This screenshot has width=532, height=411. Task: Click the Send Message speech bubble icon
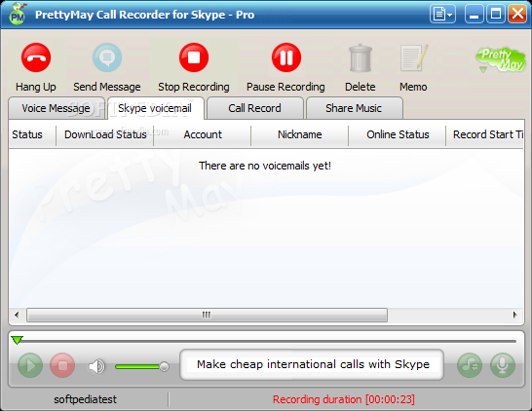click(x=107, y=57)
